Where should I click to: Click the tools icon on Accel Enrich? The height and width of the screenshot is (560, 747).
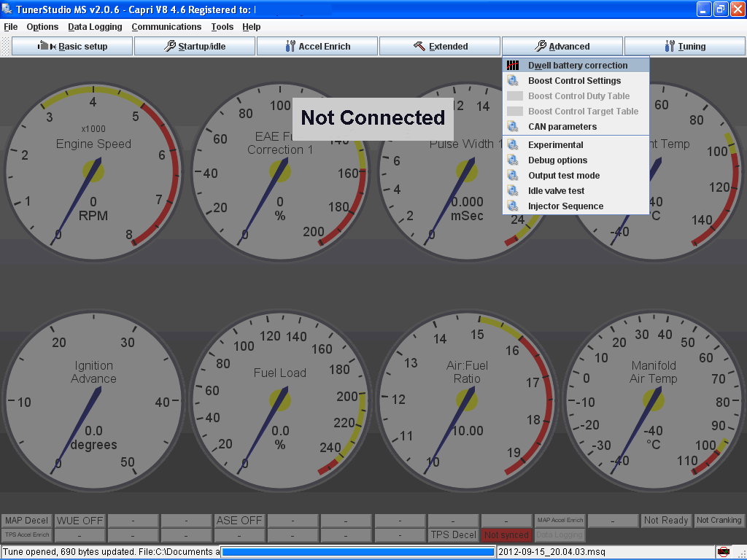[290, 46]
